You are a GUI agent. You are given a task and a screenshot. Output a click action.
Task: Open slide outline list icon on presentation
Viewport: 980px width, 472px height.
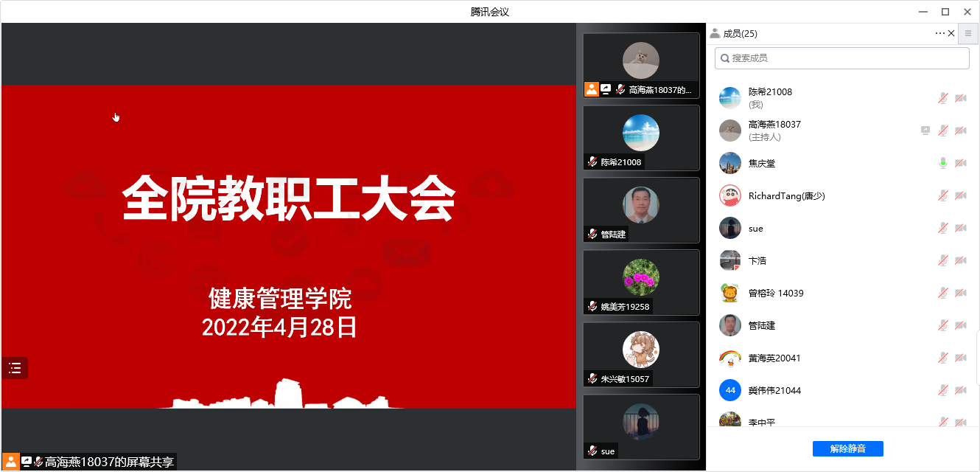tap(15, 368)
